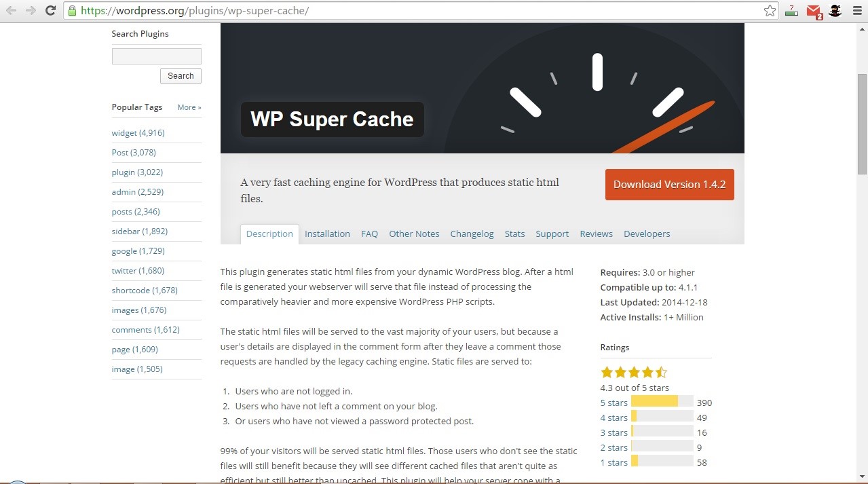The image size is (868, 484).
Task: Open the Reviews tab
Action: (x=596, y=234)
